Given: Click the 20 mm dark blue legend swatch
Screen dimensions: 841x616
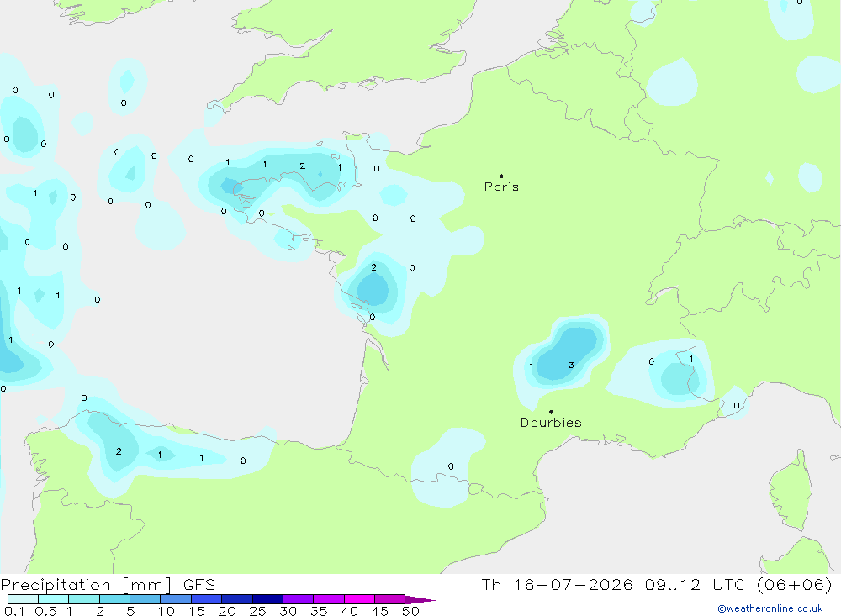Looking at the screenshot, I should click(x=237, y=599).
